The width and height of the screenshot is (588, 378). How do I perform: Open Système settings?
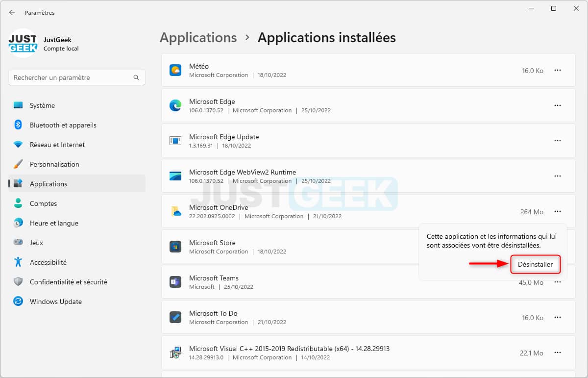[x=77, y=105]
